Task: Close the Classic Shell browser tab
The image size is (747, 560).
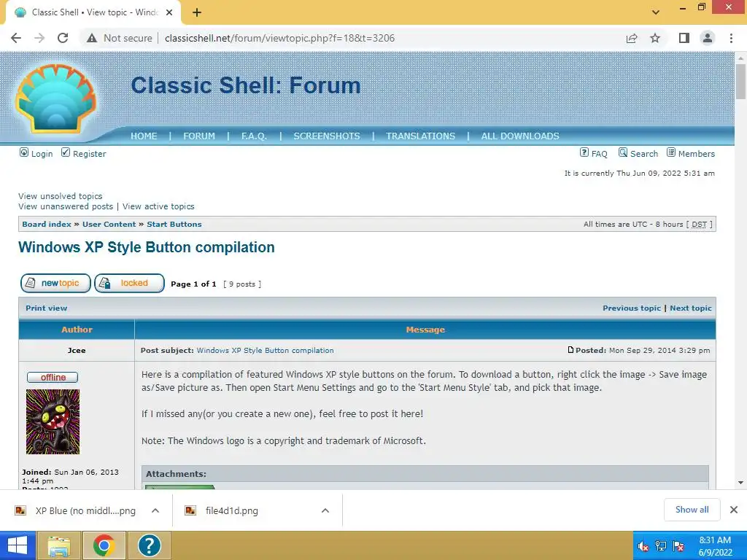Action: [169, 12]
